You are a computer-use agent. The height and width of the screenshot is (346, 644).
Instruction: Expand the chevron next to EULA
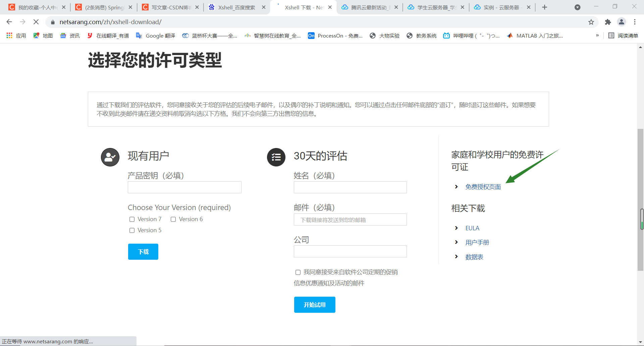[457, 228]
